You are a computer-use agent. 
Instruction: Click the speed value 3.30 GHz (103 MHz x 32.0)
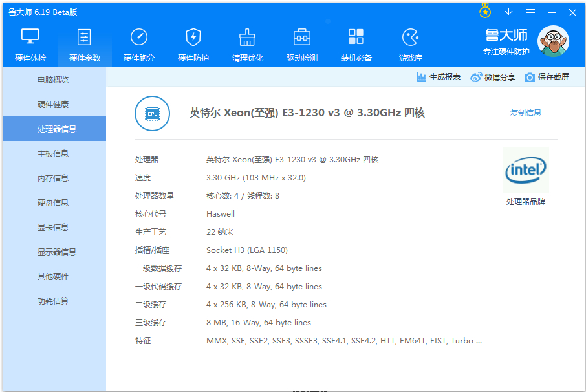tap(256, 177)
